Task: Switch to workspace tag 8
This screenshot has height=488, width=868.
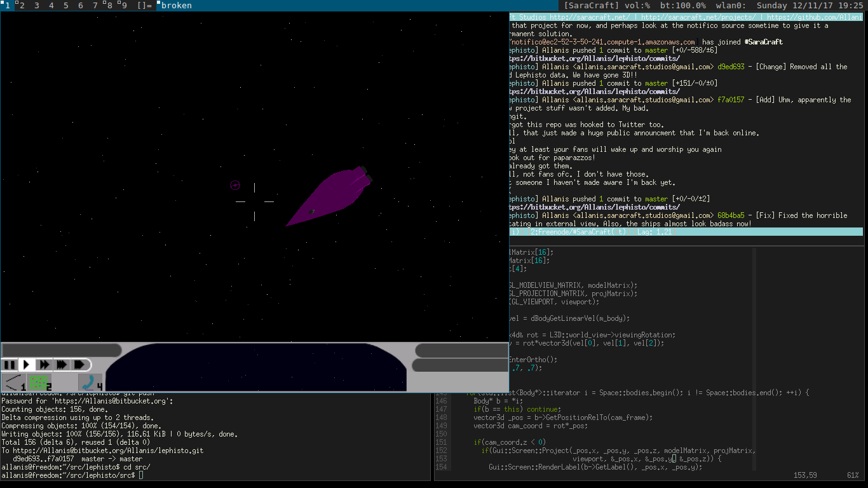Action: pyautogui.click(x=109, y=6)
